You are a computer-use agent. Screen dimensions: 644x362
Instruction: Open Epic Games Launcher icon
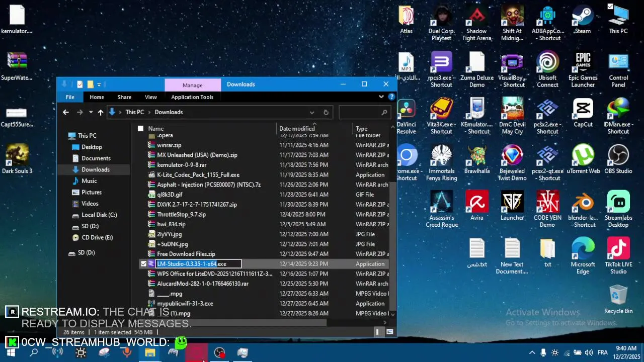583,70
